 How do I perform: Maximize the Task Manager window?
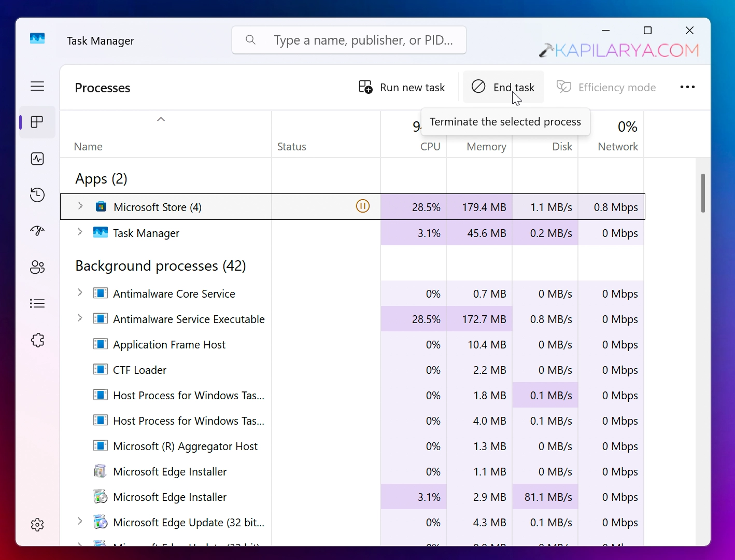coord(647,31)
